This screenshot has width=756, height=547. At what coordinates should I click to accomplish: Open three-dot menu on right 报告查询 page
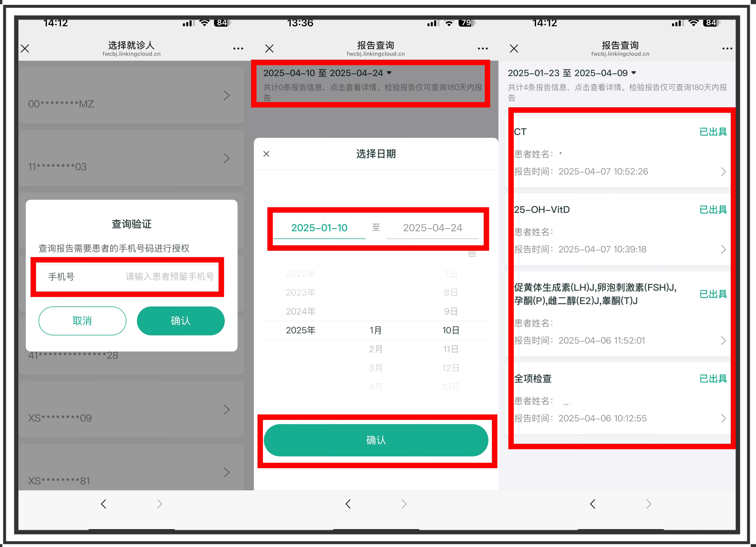click(727, 49)
